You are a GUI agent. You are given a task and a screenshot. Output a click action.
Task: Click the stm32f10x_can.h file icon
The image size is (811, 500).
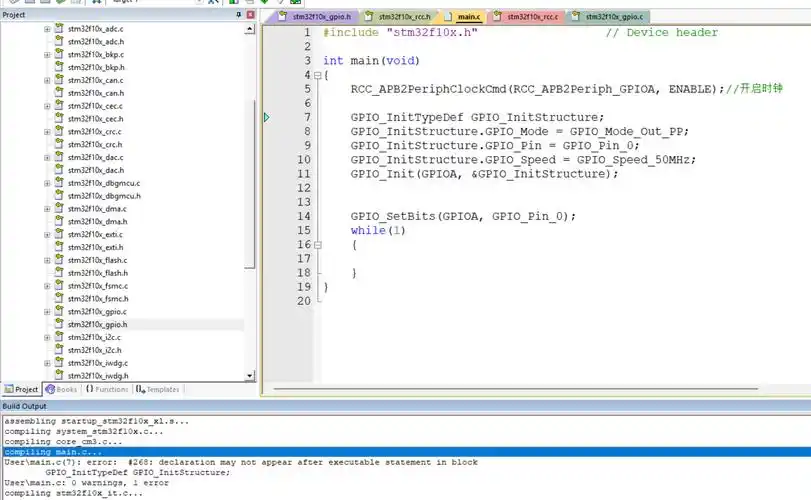(59, 93)
